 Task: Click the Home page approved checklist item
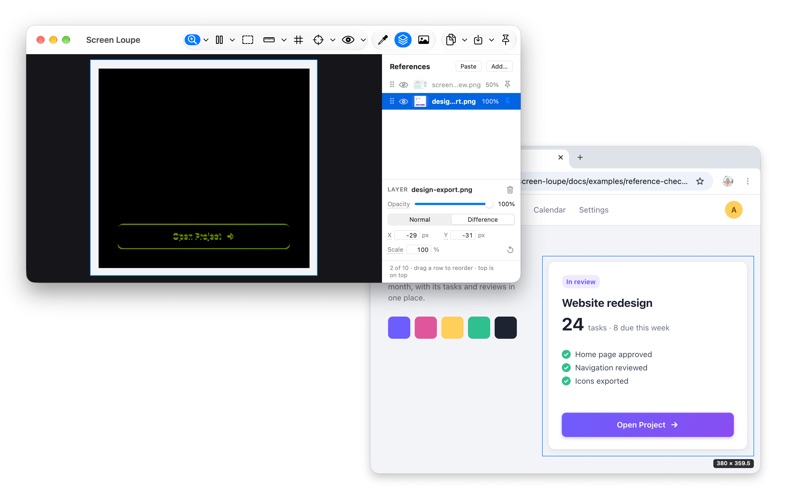(607, 354)
